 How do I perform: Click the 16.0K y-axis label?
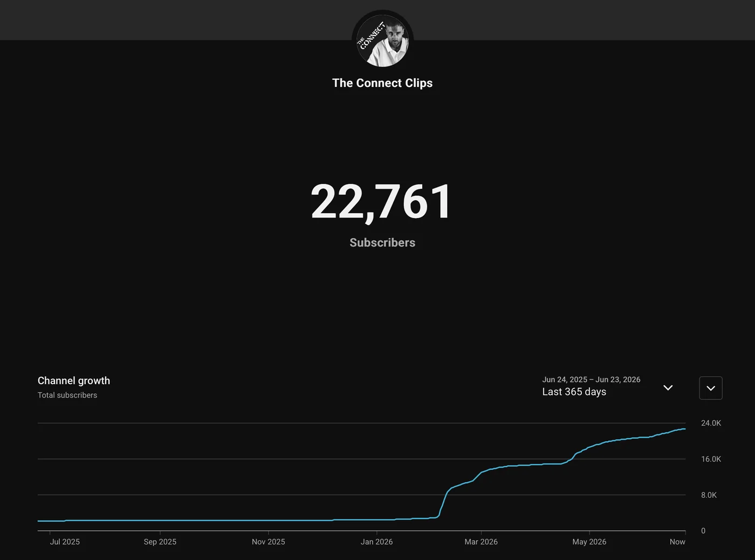[711, 459]
